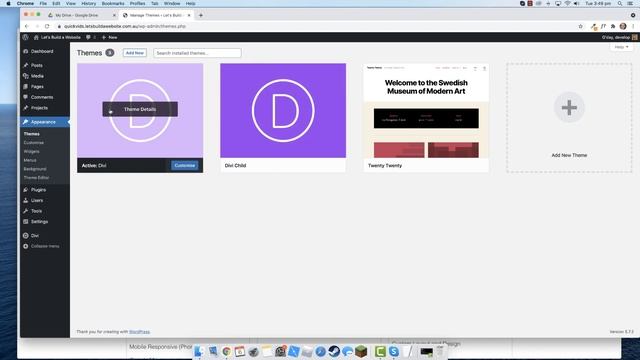Screen dimensions: 640x360
Task: Open the Profiles menu in the menu bar
Action: 138,3
